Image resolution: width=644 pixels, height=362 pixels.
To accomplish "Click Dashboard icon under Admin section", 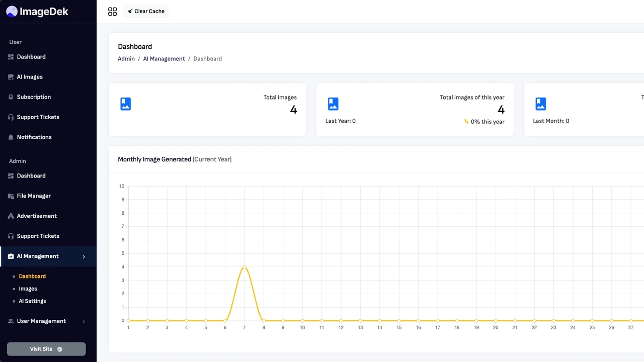I will coord(11,176).
